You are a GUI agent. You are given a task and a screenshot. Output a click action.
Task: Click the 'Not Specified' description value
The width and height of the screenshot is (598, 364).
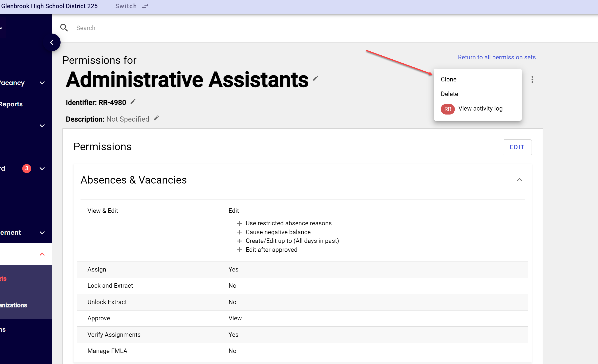(128, 119)
